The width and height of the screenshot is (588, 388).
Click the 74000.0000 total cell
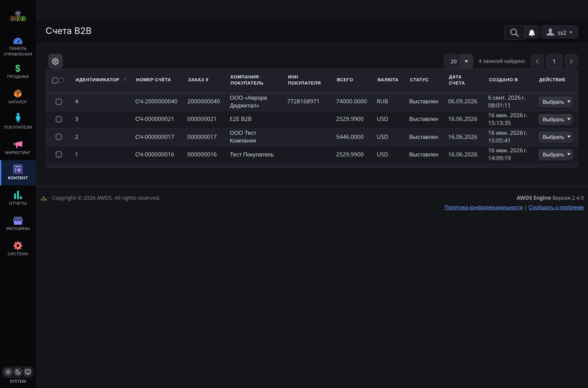coord(351,101)
